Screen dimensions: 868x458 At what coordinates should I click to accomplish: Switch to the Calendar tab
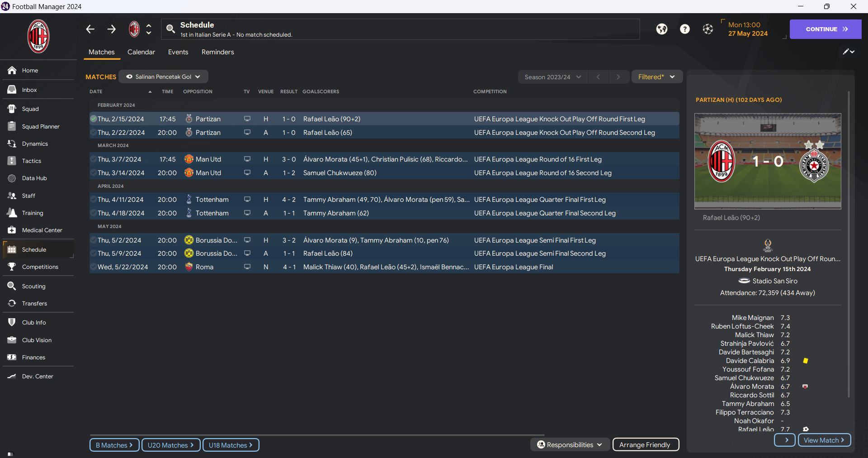(x=141, y=52)
